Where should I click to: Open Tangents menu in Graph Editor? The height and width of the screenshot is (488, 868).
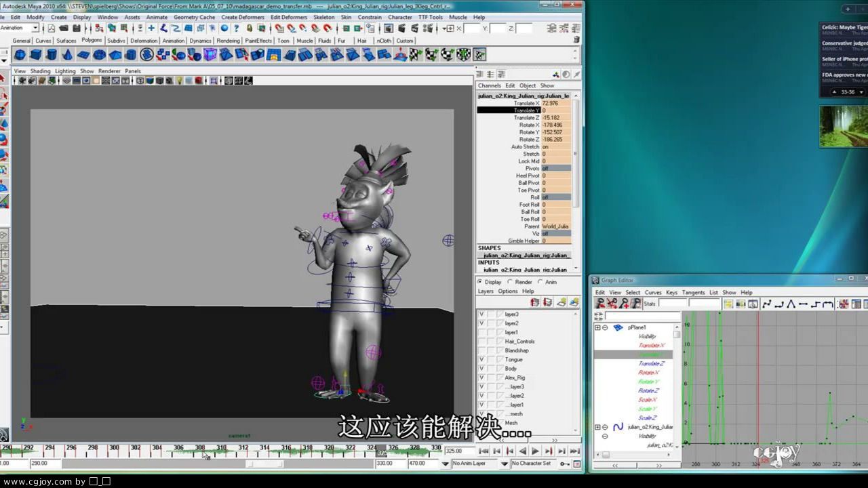click(x=693, y=292)
